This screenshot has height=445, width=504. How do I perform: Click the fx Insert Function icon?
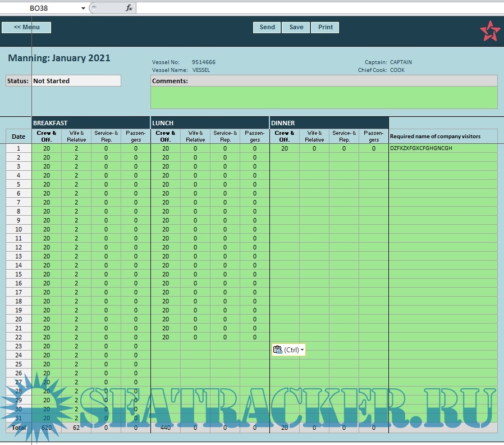coord(129,8)
